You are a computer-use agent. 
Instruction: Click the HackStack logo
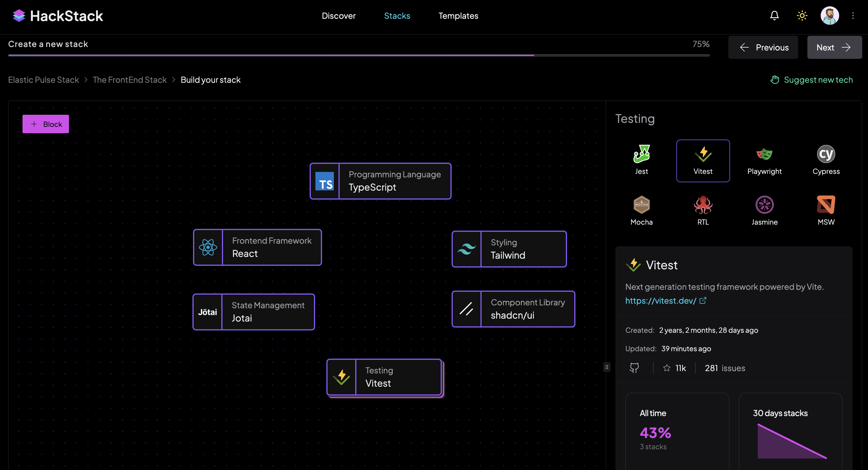(57, 16)
